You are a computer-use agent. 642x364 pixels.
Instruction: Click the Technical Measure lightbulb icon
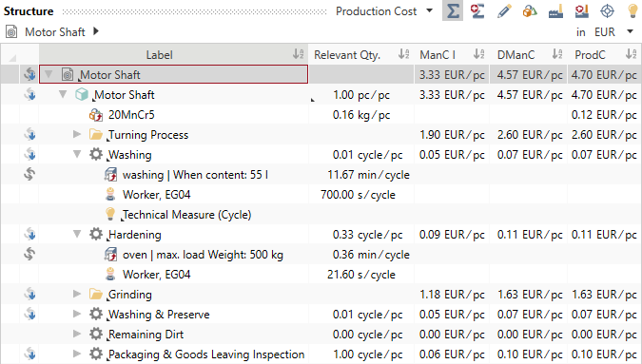tap(110, 214)
